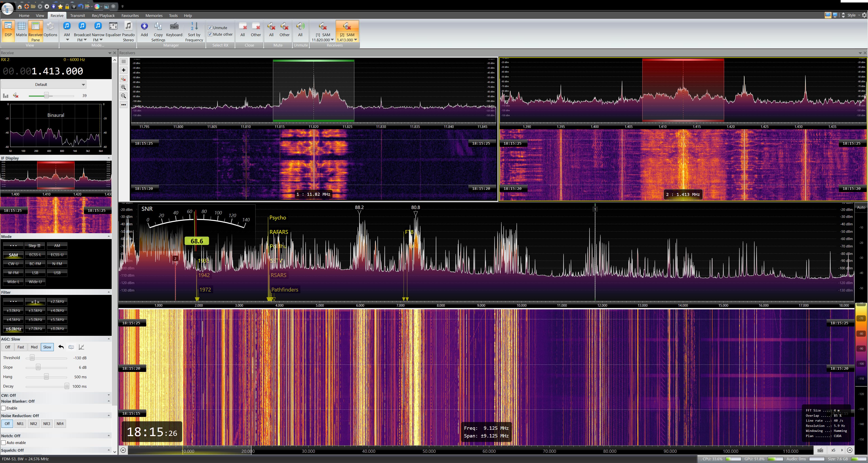Toggle the Mute other checkbox
The image size is (868, 463).
click(x=210, y=34)
